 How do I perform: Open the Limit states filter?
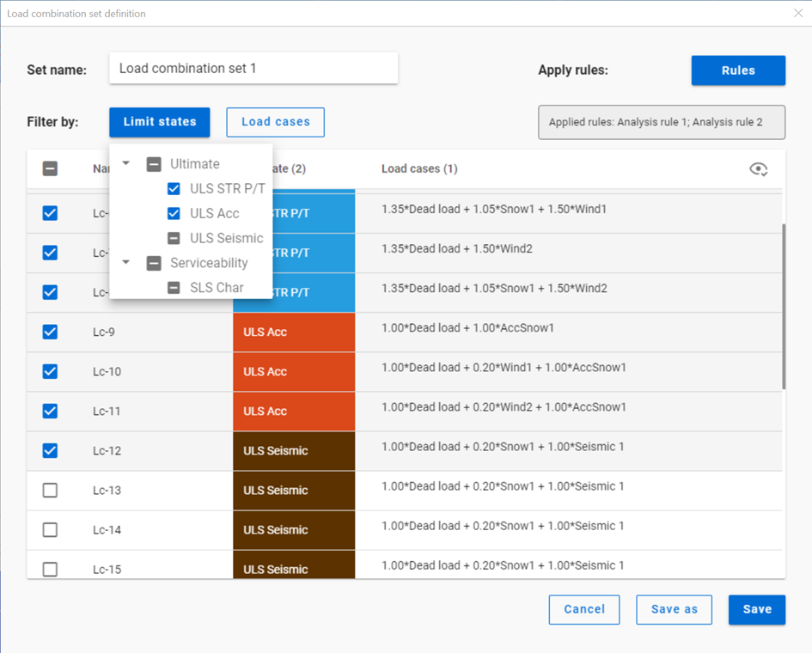(160, 122)
